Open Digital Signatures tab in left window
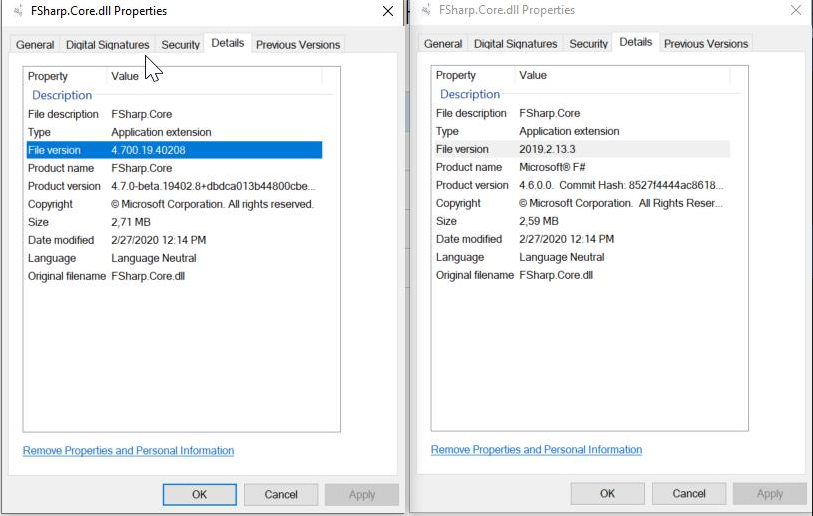The image size is (813, 516). coord(107,45)
